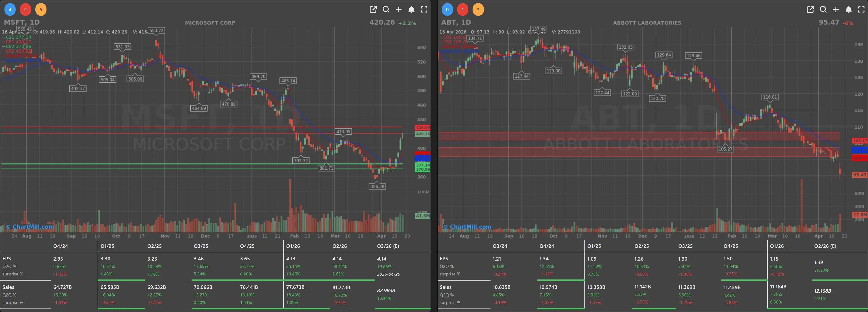The width and height of the screenshot is (868, 312).
Task: Click the 428.99 resistance price tag
Action: tap(423, 128)
